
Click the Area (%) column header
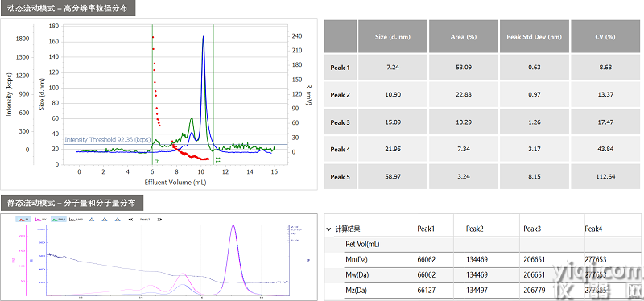pos(464,36)
